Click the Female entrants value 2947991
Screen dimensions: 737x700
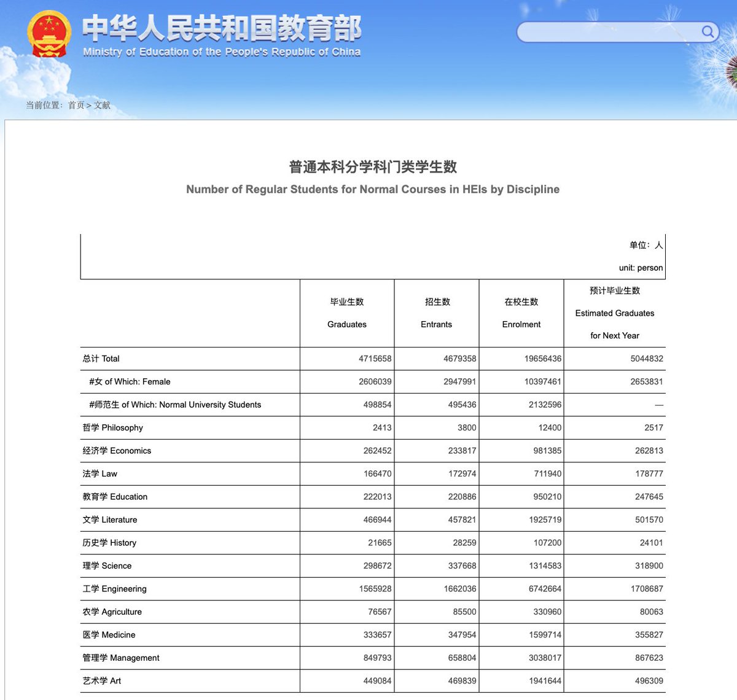pyautogui.click(x=459, y=381)
